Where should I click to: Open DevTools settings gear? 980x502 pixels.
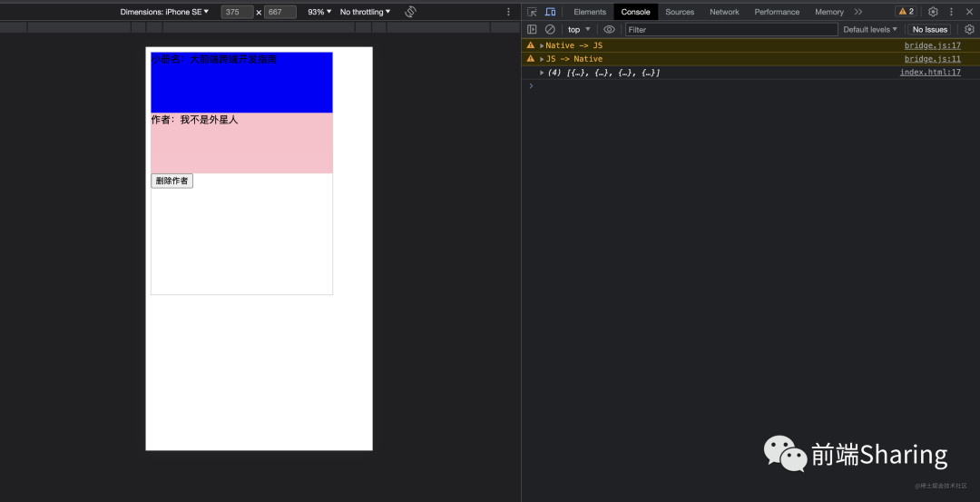[x=933, y=12]
